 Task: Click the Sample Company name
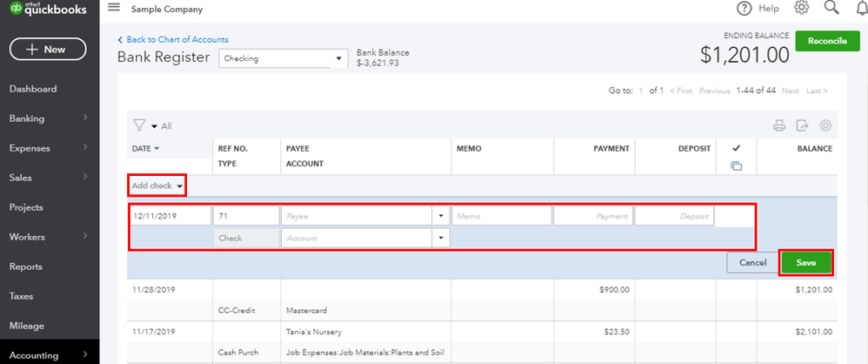tap(167, 10)
